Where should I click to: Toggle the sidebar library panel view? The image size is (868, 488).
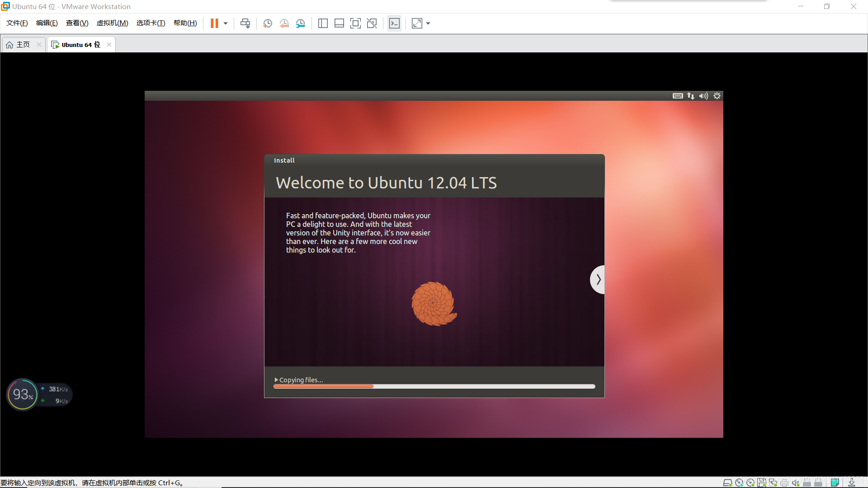click(x=323, y=23)
